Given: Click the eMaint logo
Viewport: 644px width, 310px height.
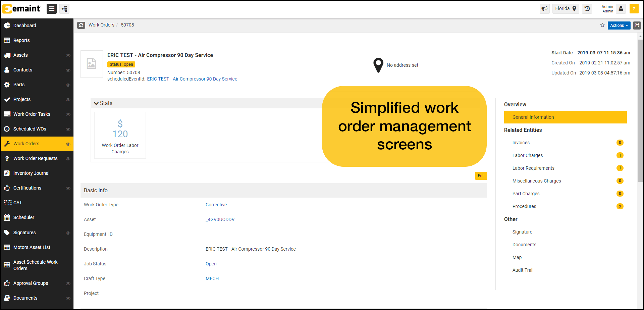Looking at the screenshot, I should (x=21, y=9).
